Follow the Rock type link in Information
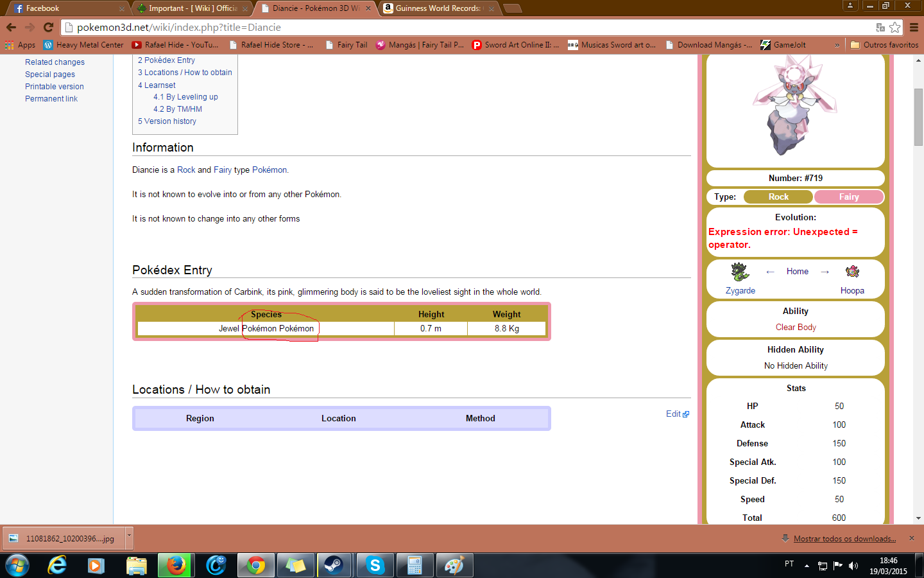 pos(186,170)
